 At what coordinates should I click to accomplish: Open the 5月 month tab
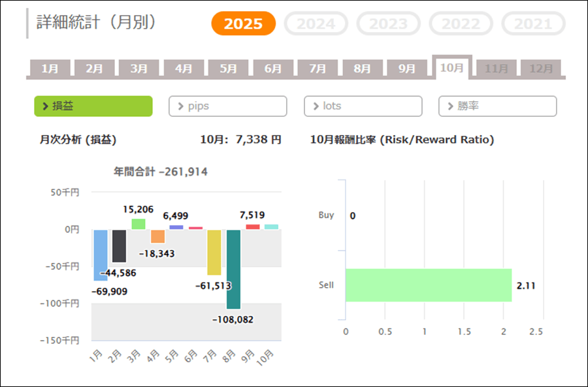coord(228,69)
